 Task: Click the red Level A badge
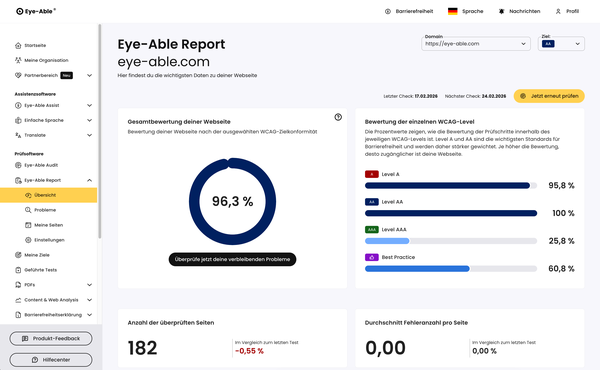click(372, 174)
